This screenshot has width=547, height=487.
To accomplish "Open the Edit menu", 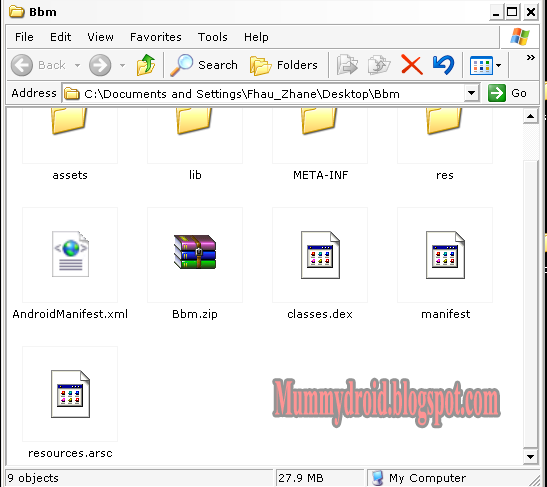I will pos(60,37).
